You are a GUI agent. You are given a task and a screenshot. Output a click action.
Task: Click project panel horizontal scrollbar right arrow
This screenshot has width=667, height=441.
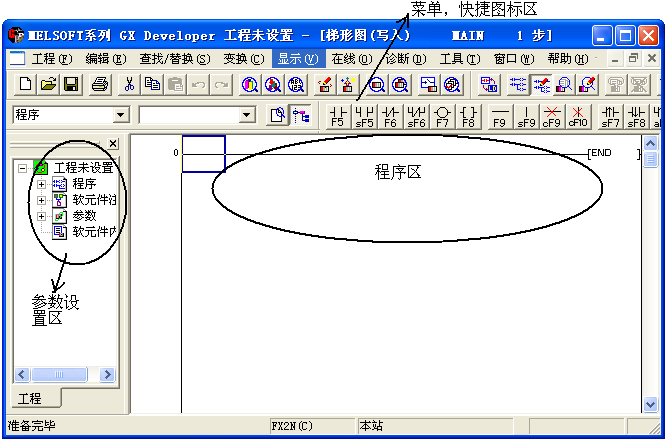(x=111, y=375)
